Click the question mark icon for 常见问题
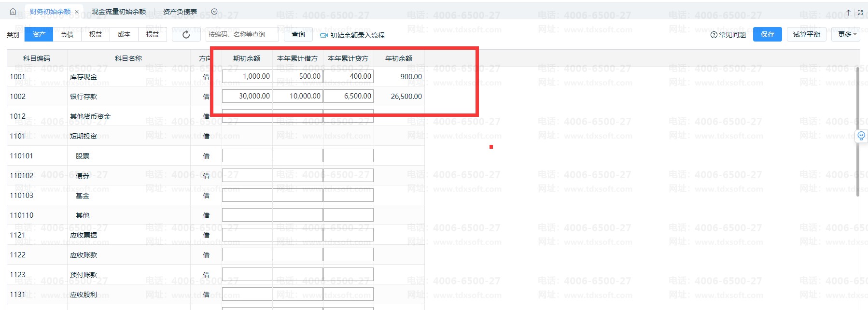This screenshot has height=310, width=868. click(x=714, y=35)
